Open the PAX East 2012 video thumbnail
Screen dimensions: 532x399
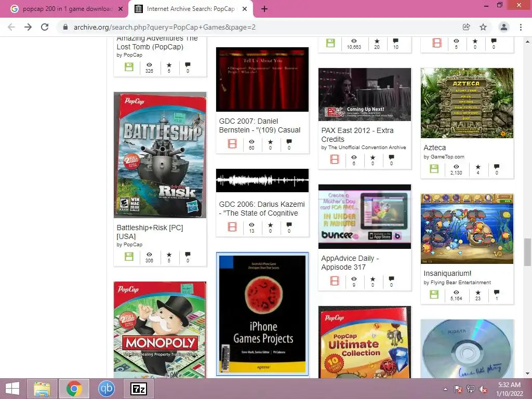click(x=365, y=95)
